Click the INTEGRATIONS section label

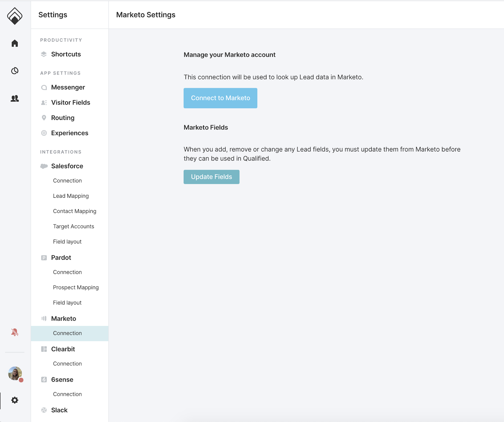tap(61, 152)
